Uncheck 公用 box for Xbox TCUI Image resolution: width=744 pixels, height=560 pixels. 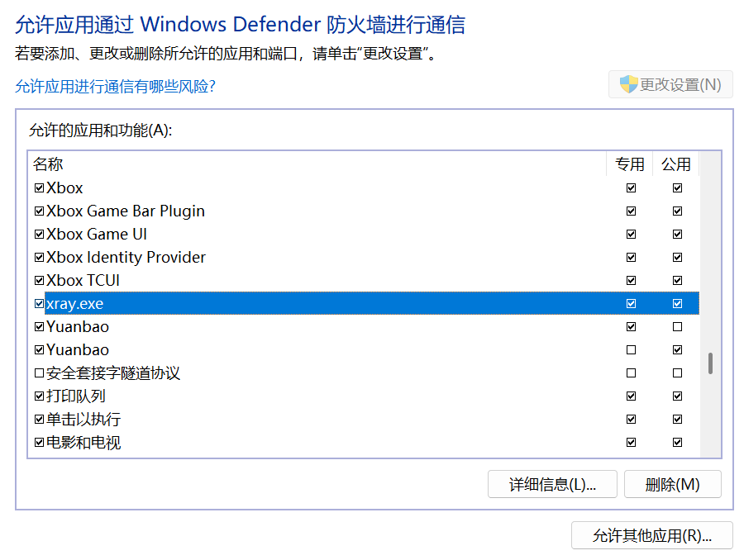tap(677, 281)
